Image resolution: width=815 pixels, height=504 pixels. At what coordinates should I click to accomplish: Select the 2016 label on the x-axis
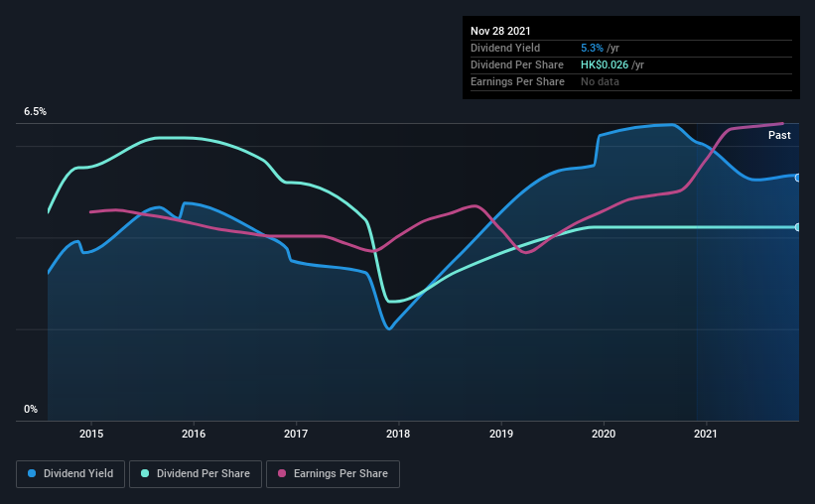coord(194,434)
